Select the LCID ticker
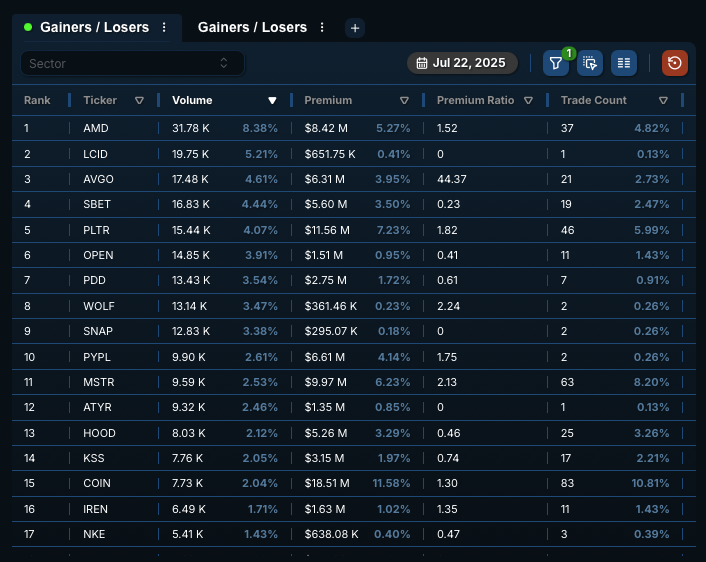Screen dimensions: 706x562 click(95, 154)
